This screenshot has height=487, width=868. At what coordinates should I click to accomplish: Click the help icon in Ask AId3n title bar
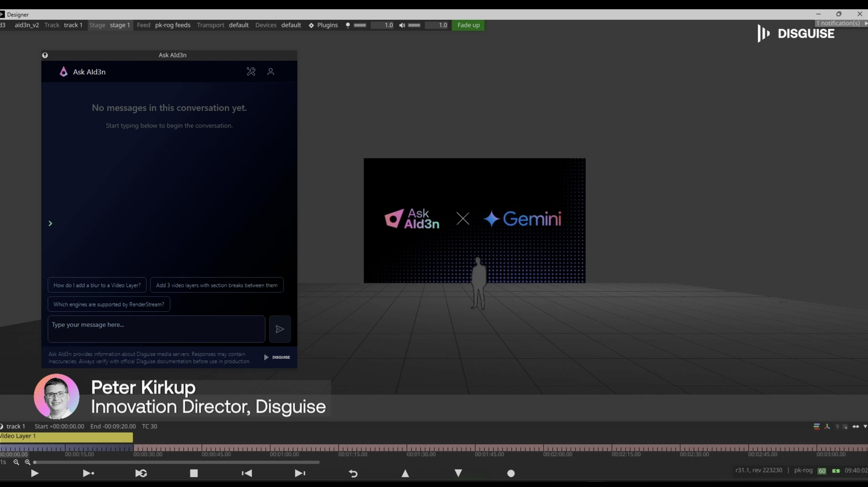(45, 55)
